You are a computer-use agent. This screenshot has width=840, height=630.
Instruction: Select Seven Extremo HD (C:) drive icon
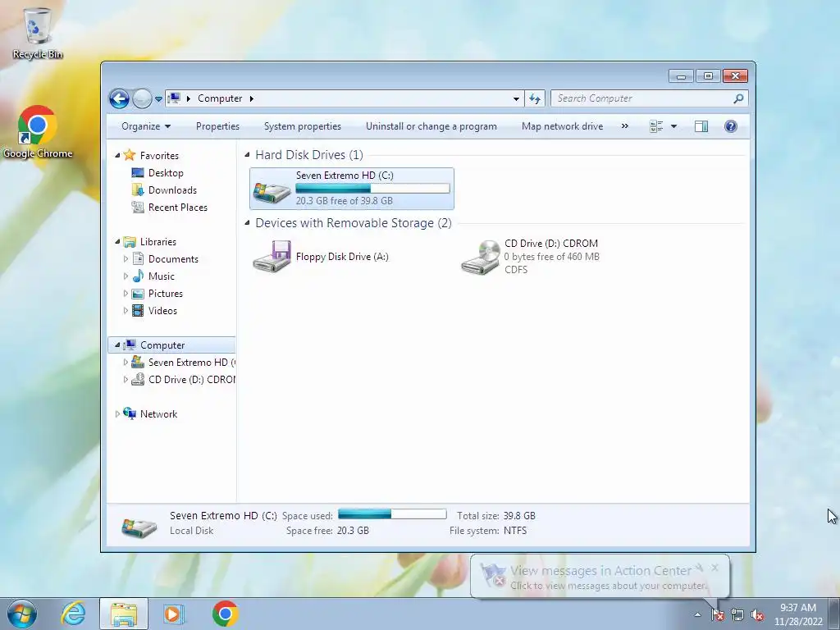272,192
